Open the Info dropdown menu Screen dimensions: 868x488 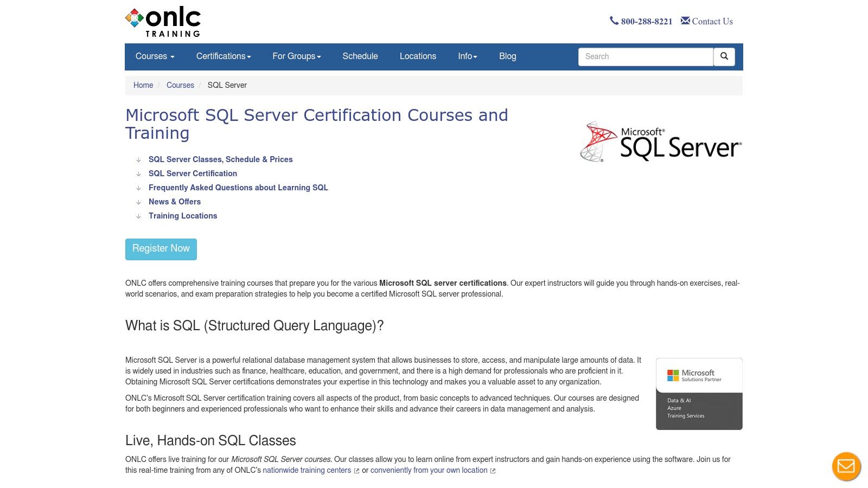[468, 56]
